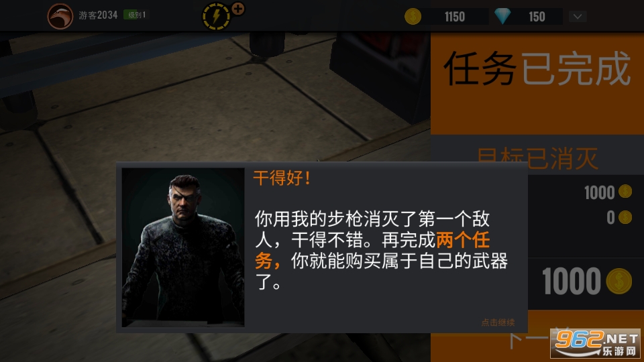Click the 1150 gold balance counter

pos(455,17)
